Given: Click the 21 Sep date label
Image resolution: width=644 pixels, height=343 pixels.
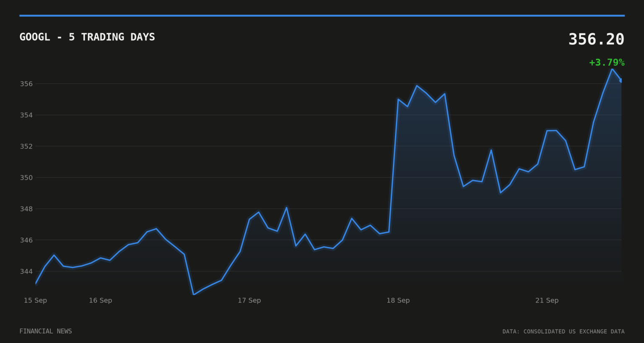Looking at the screenshot, I should tap(547, 300).
